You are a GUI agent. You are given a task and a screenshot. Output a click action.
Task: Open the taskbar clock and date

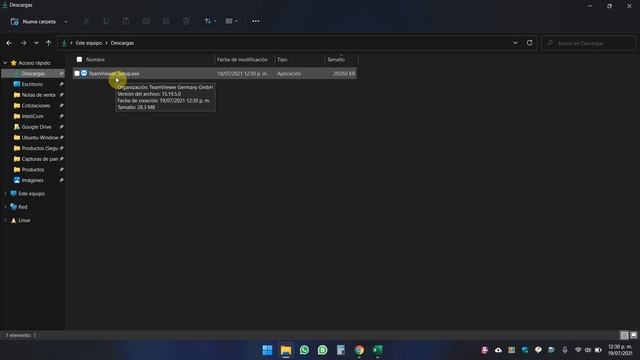click(620, 350)
